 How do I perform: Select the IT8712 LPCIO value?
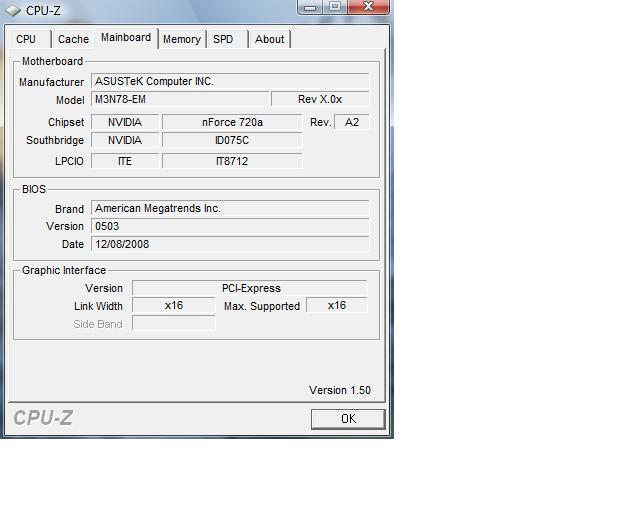tap(232, 161)
